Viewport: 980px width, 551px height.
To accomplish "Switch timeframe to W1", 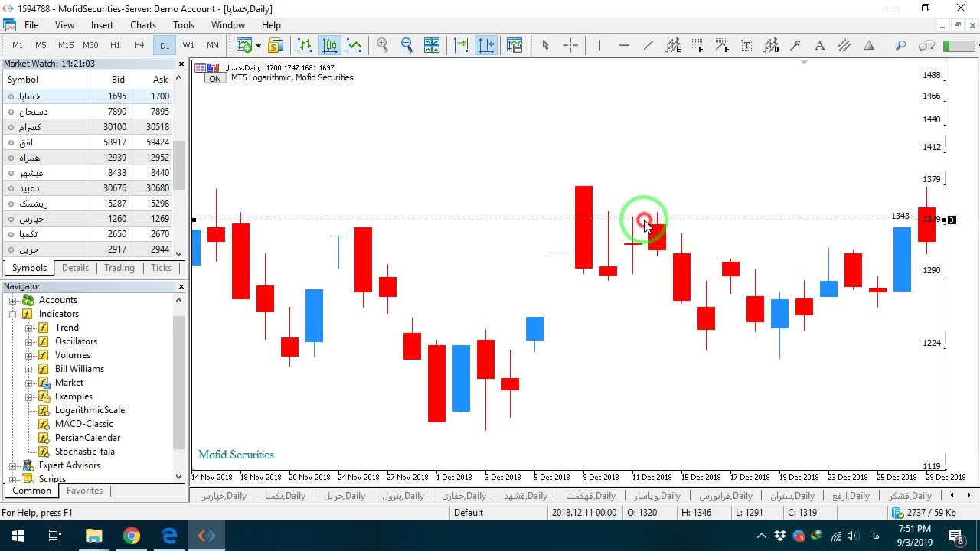I will point(188,45).
